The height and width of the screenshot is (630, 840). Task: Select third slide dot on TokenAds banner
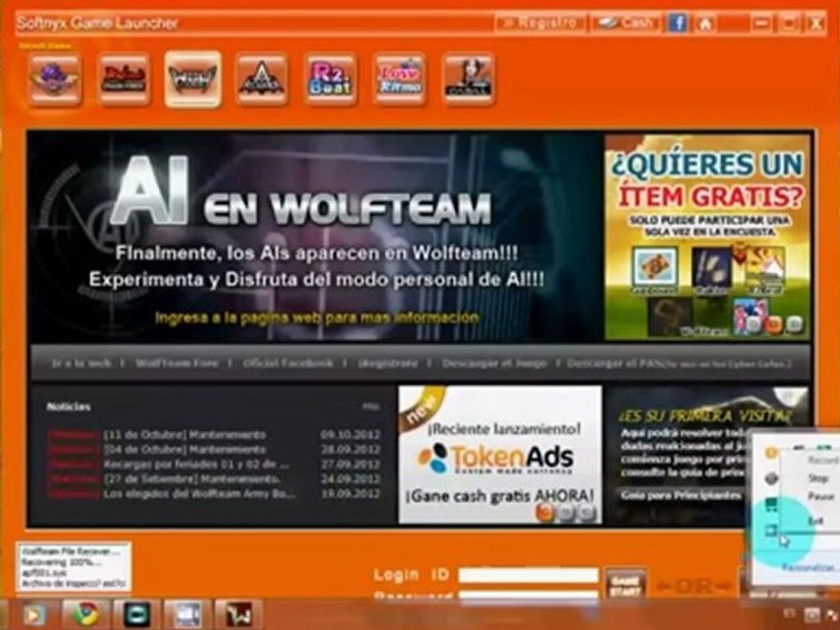pos(587,514)
